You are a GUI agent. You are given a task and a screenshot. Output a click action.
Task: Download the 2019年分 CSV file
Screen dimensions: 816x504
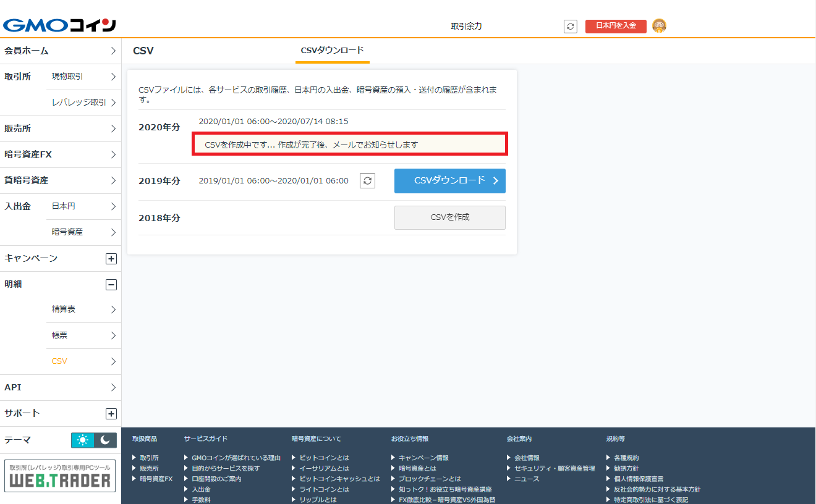pos(449,180)
